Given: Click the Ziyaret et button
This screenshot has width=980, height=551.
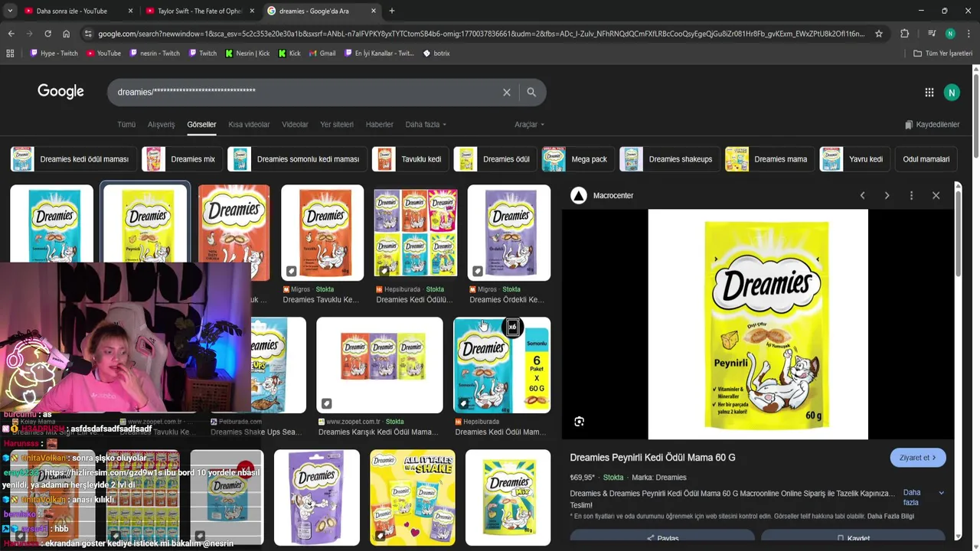Looking at the screenshot, I should pos(918,458).
